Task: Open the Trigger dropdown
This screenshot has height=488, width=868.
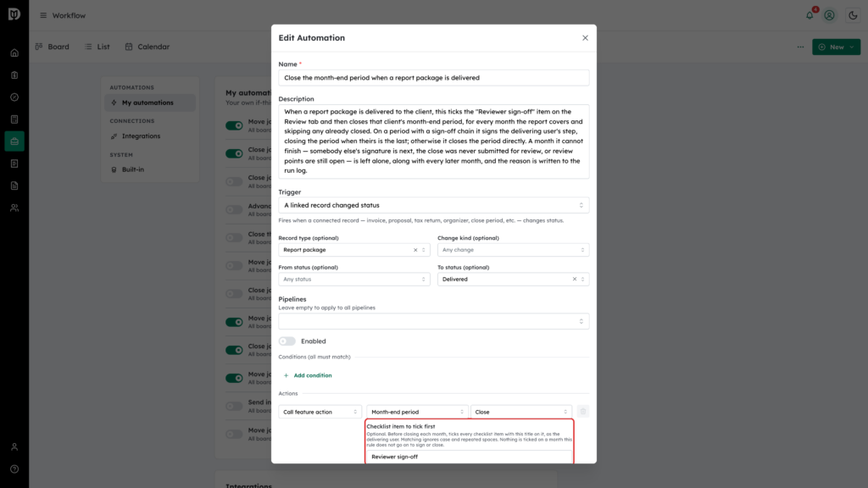Action: 433,205
